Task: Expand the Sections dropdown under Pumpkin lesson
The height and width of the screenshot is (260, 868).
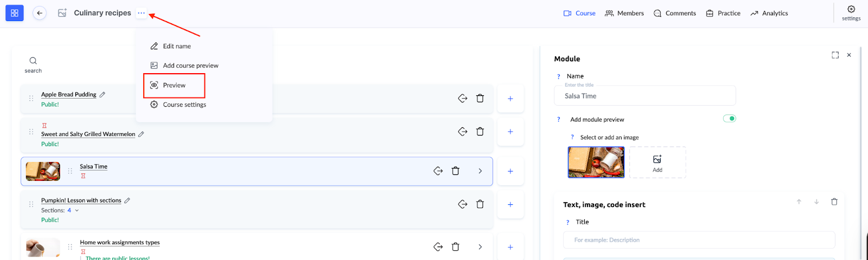Action: (x=77, y=210)
